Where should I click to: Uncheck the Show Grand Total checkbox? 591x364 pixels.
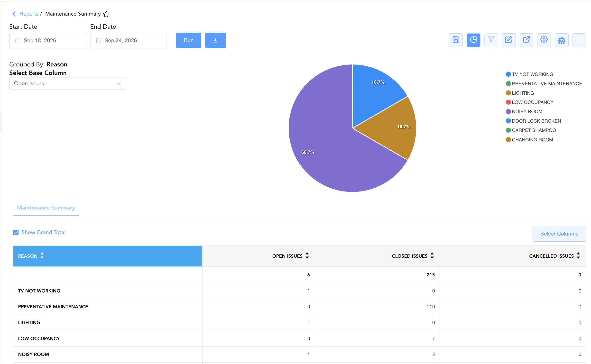(x=16, y=232)
